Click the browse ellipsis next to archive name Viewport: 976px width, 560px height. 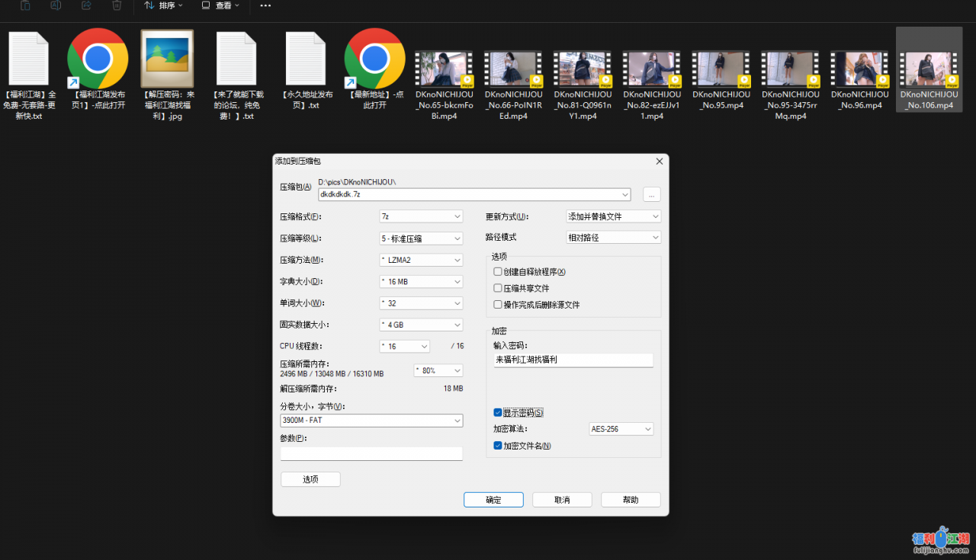click(x=651, y=194)
